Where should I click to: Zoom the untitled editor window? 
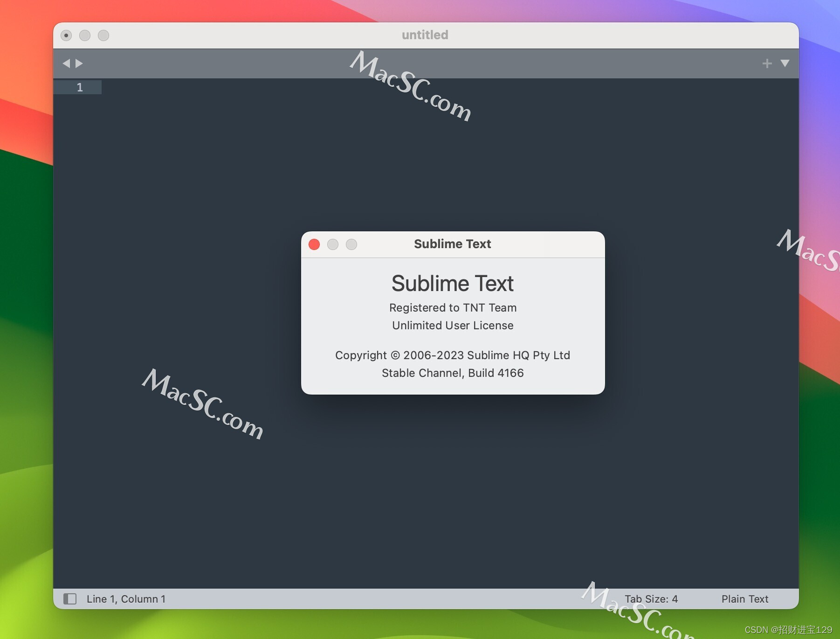pos(103,35)
